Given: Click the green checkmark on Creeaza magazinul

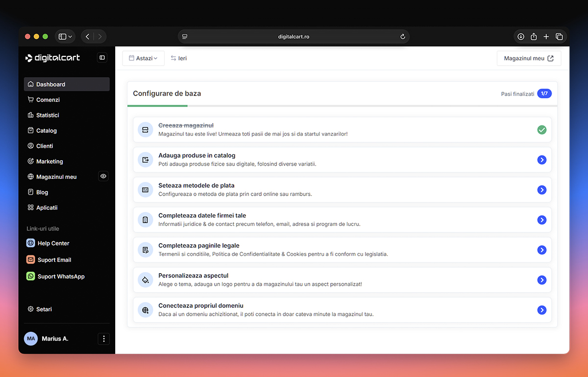Looking at the screenshot, I should point(542,130).
